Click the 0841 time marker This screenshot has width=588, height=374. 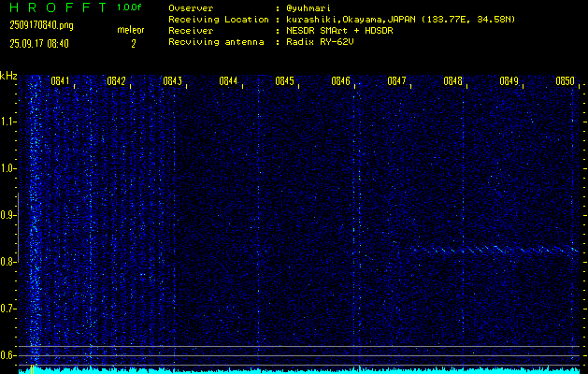tap(60, 81)
